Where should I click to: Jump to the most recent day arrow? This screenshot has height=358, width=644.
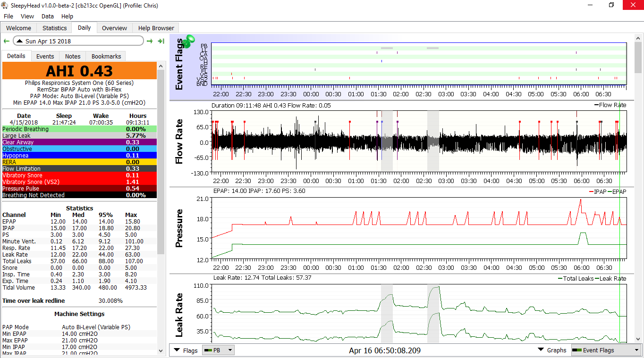click(x=161, y=42)
